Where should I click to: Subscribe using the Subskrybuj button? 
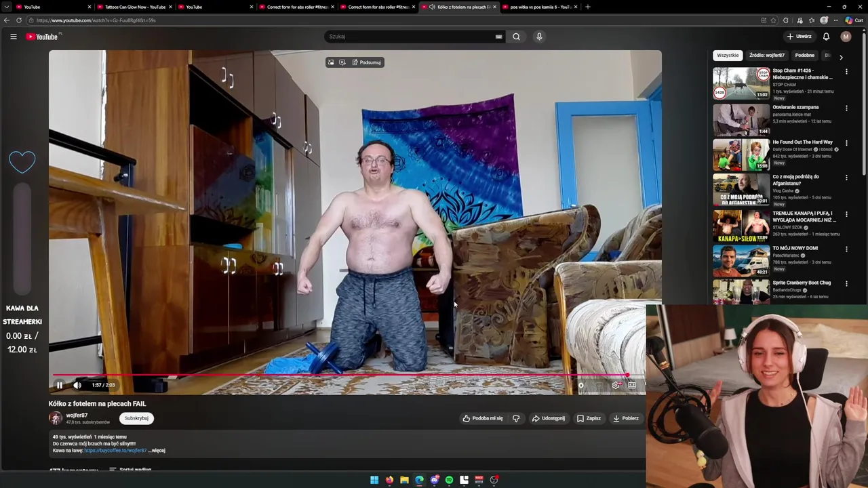click(136, 418)
